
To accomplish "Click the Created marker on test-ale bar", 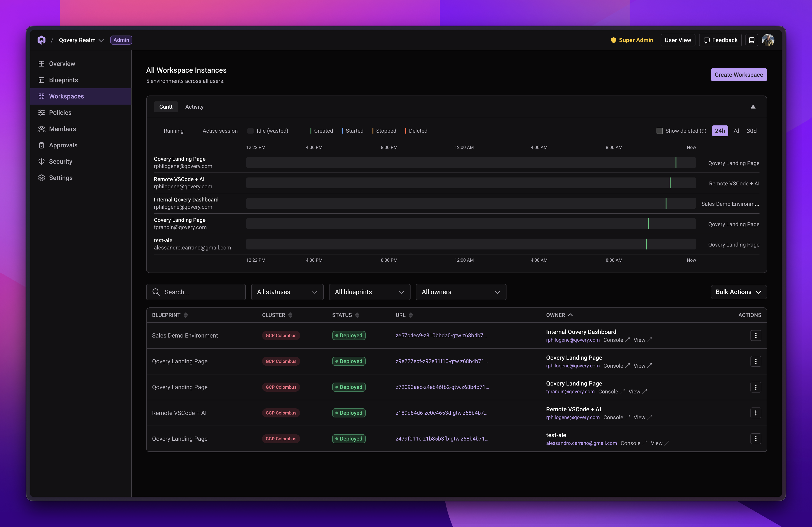I will click(x=646, y=244).
